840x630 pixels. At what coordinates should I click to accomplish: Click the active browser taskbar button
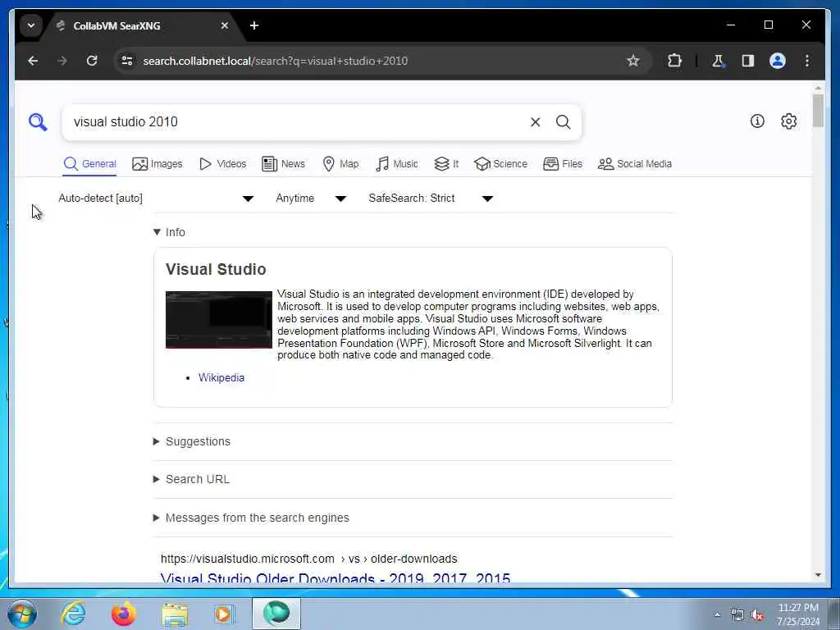click(276, 614)
